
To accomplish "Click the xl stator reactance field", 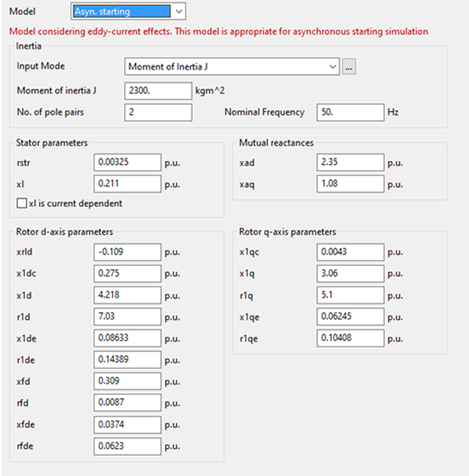I will 127,184.
